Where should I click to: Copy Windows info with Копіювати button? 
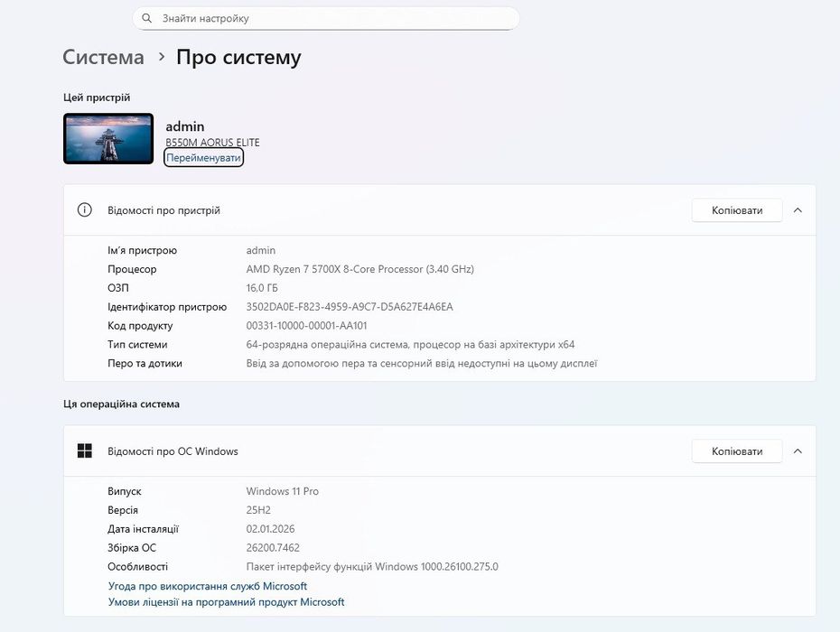737,451
